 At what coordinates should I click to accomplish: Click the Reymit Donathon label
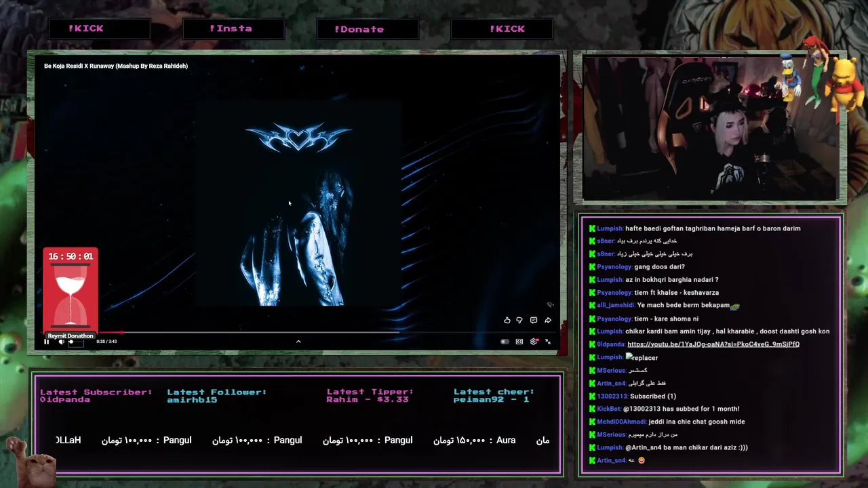pyautogui.click(x=71, y=336)
